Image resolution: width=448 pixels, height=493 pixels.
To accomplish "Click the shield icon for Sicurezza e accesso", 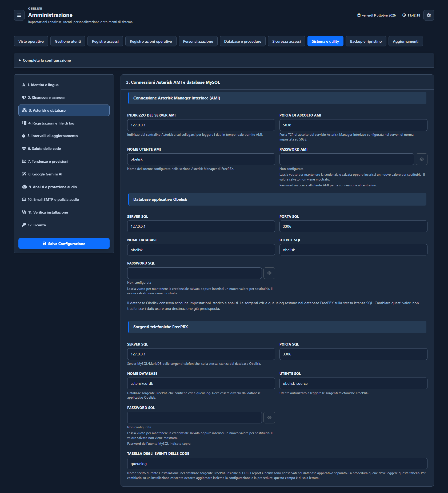I will point(24,98).
